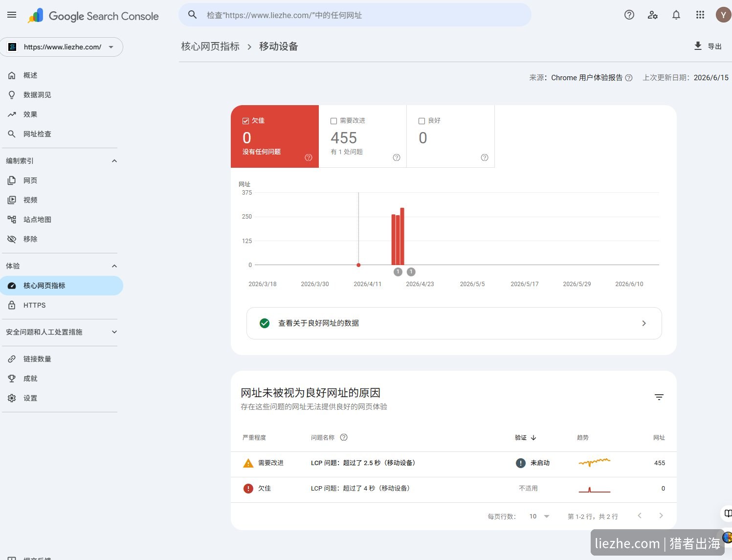Open rows per page dropdown 10

click(x=540, y=516)
